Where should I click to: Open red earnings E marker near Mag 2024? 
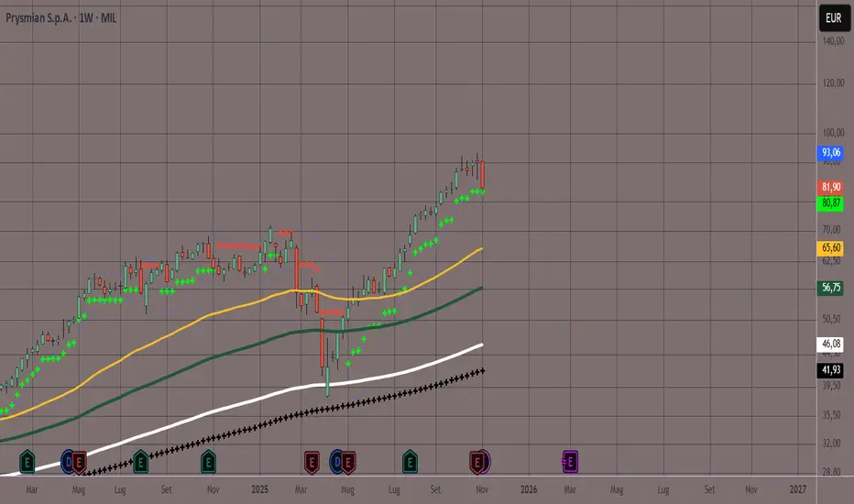click(79, 462)
